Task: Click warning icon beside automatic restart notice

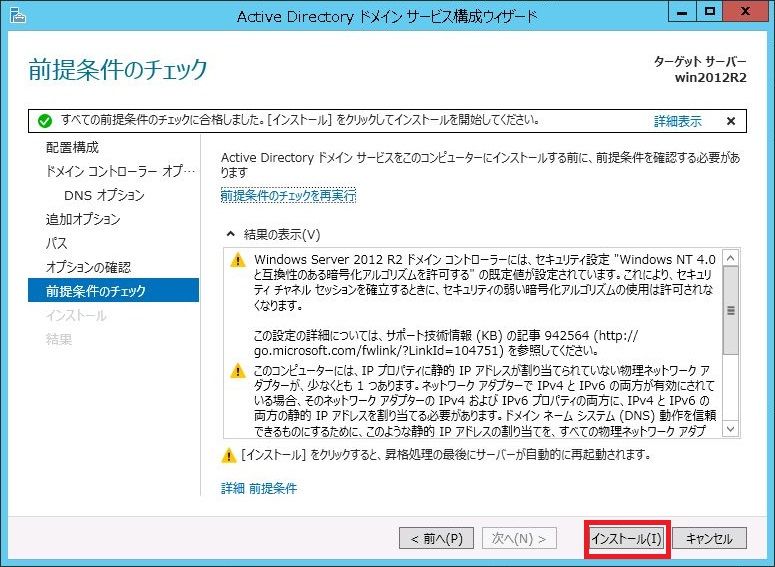Action: [x=229, y=455]
